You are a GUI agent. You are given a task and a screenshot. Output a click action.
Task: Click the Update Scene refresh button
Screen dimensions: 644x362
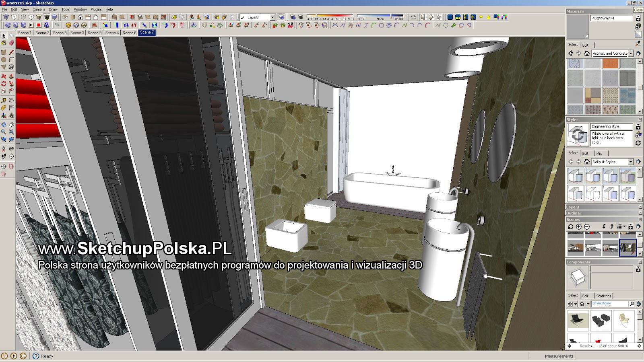tap(571, 227)
